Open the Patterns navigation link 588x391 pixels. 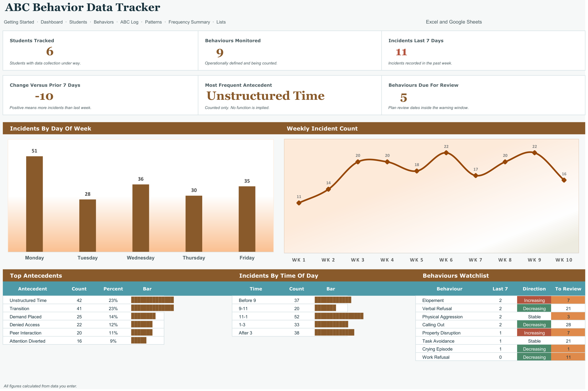[153, 22]
